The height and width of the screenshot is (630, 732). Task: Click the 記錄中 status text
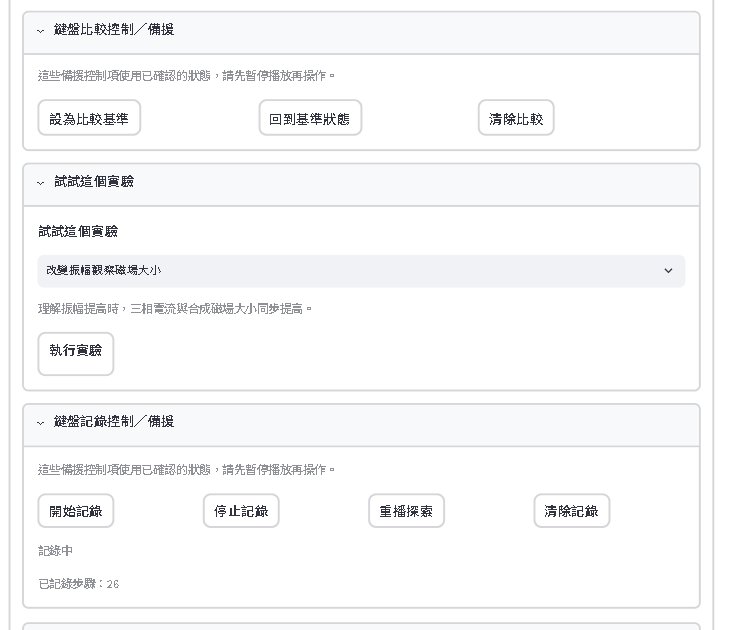(x=55, y=551)
